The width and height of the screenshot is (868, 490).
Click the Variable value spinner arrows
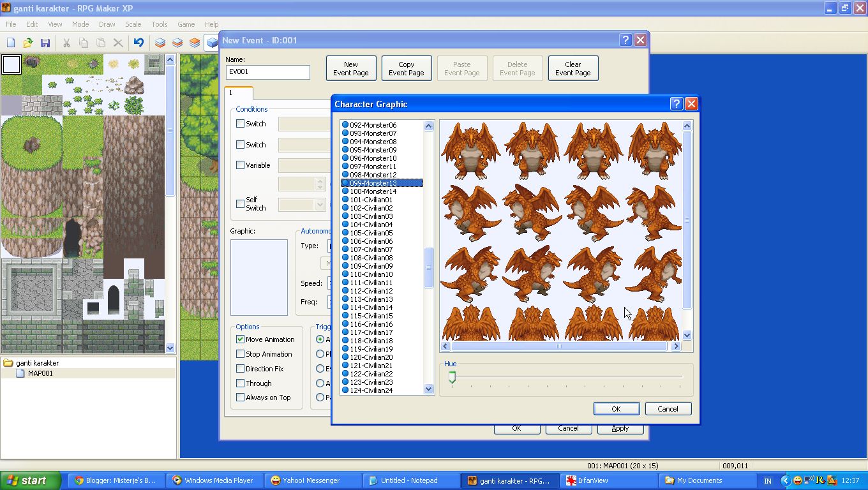(x=320, y=184)
